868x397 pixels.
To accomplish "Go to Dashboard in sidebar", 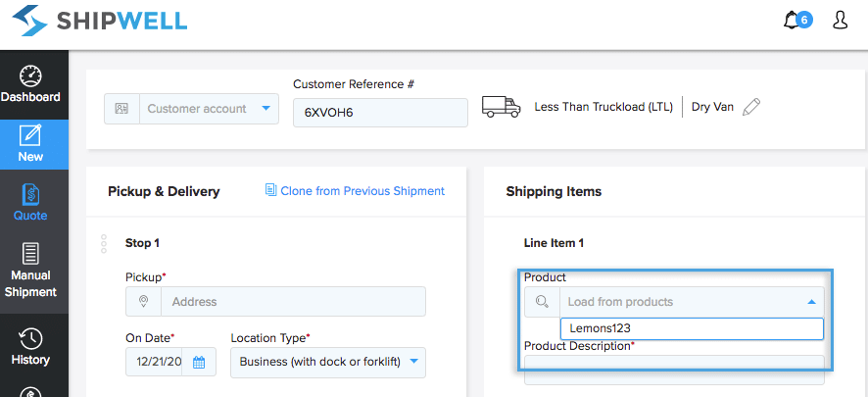I will (x=30, y=84).
